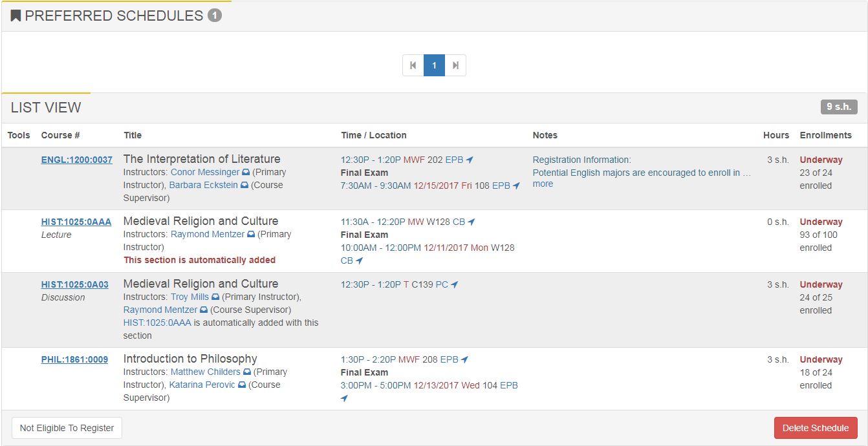
Task: Open instructor Matthew Childers's link
Action: tap(206, 372)
